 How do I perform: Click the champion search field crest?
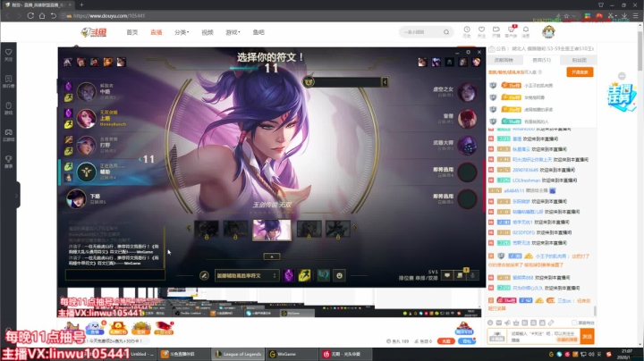point(309,82)
